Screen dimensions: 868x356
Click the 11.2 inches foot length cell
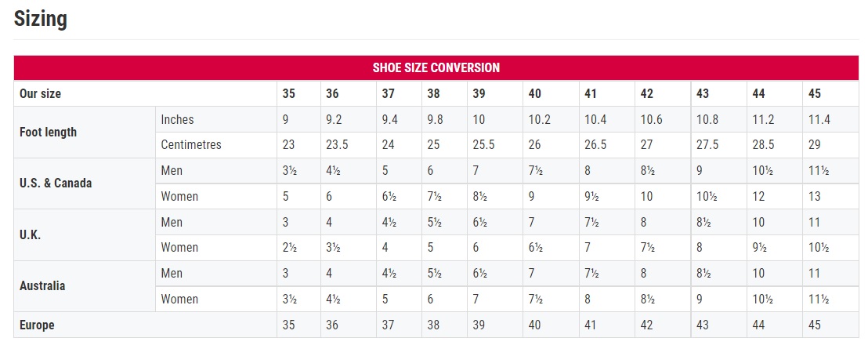[763, 119]
